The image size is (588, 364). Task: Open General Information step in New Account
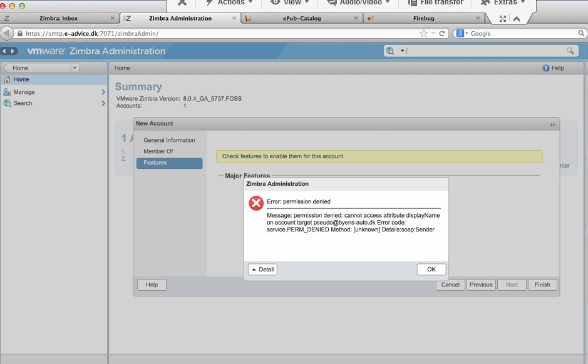pyautogui.click(x=169, y=140)
